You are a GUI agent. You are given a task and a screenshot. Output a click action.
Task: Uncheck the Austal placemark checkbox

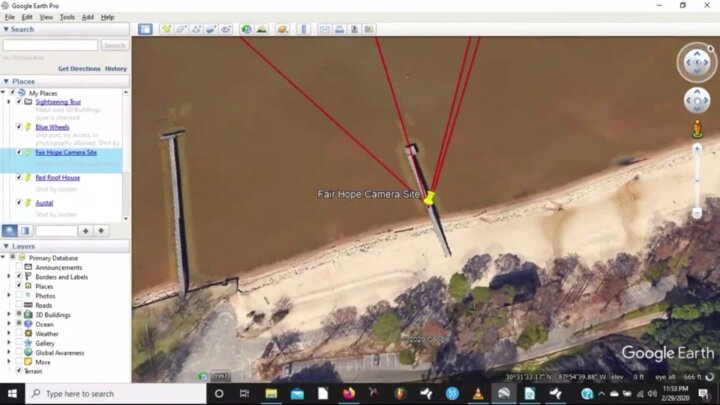click(19, 202)
